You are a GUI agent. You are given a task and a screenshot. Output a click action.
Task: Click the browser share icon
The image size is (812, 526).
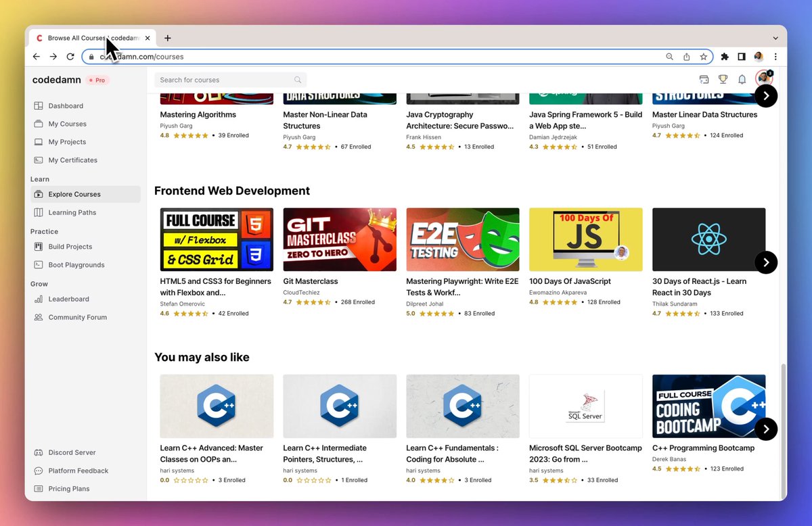(x=687, y=57)
